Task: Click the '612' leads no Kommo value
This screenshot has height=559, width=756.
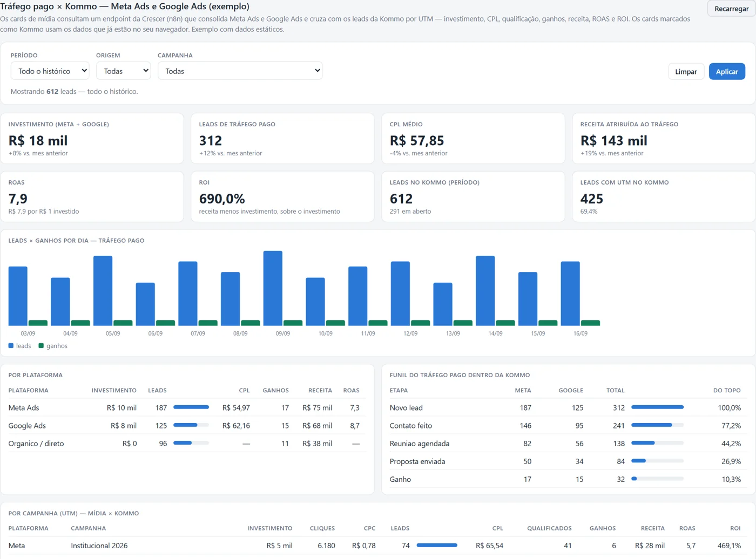Action: [401, 199]
